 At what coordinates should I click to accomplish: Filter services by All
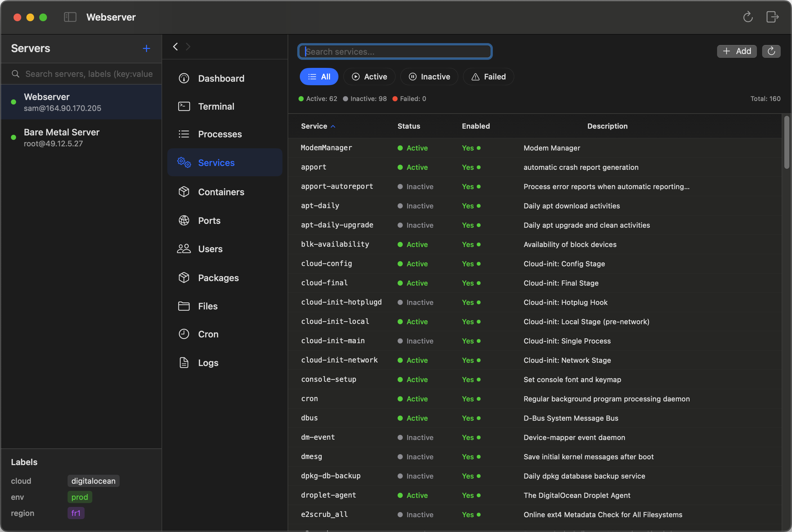pyautogui.click(x=319, y=77)
